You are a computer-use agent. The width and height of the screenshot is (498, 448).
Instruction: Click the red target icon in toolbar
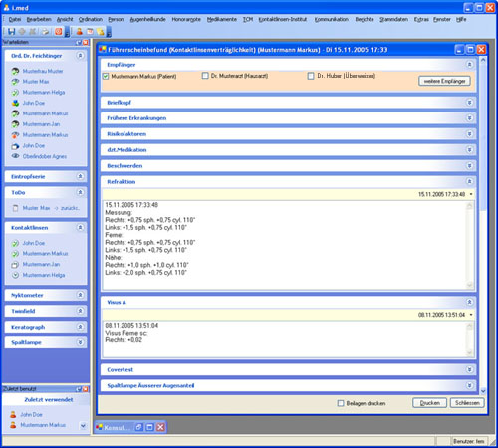click(59, 32)
